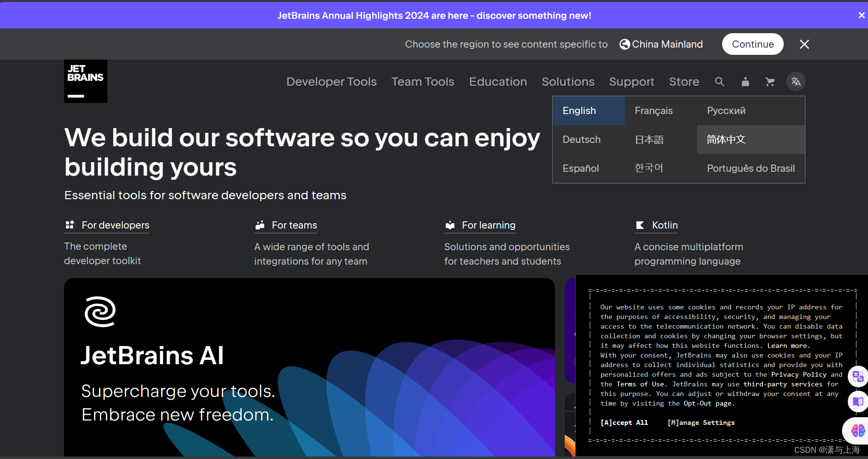Image resolution: width=868 pixels, height=459 pixels.
Task: Open the account profile icon
Action: click(x=745, y=82)
